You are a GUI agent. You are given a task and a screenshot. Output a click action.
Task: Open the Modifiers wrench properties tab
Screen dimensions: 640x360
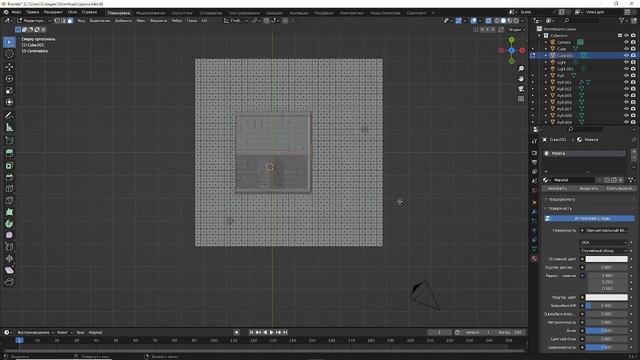(x=534, y=212)
